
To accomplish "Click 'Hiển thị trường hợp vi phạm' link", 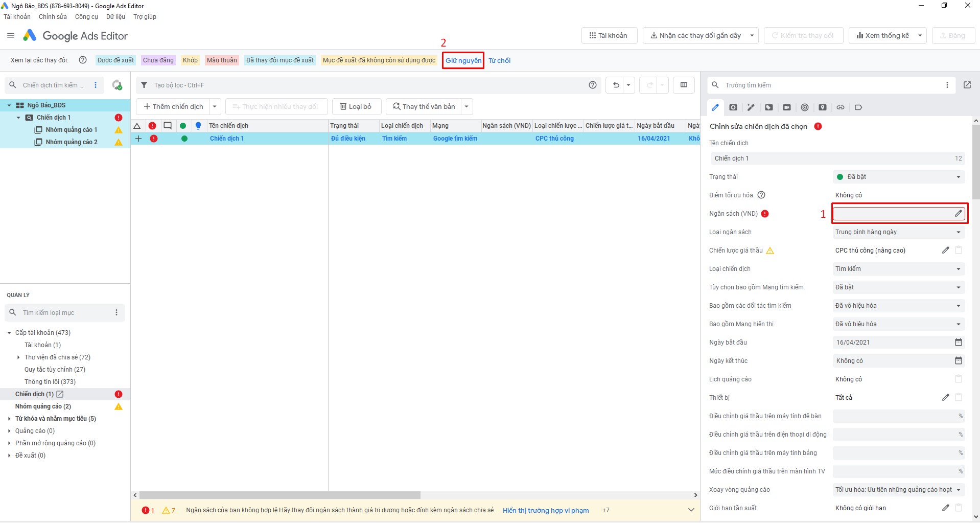I will point(545,510).
